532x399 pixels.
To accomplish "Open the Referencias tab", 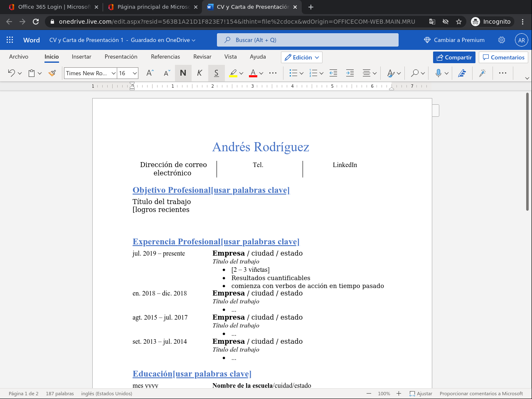I will (165, 57).
